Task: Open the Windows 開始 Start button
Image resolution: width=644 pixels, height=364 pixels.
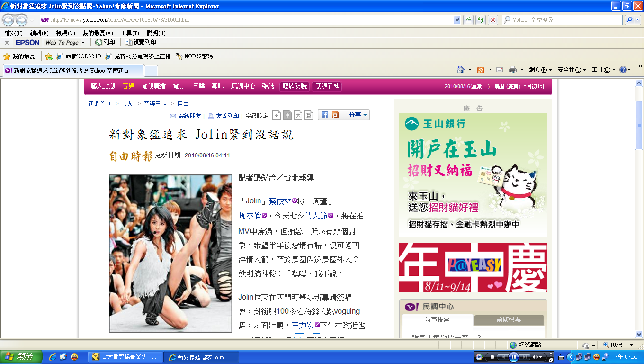Action: click(x=21, y=357)
